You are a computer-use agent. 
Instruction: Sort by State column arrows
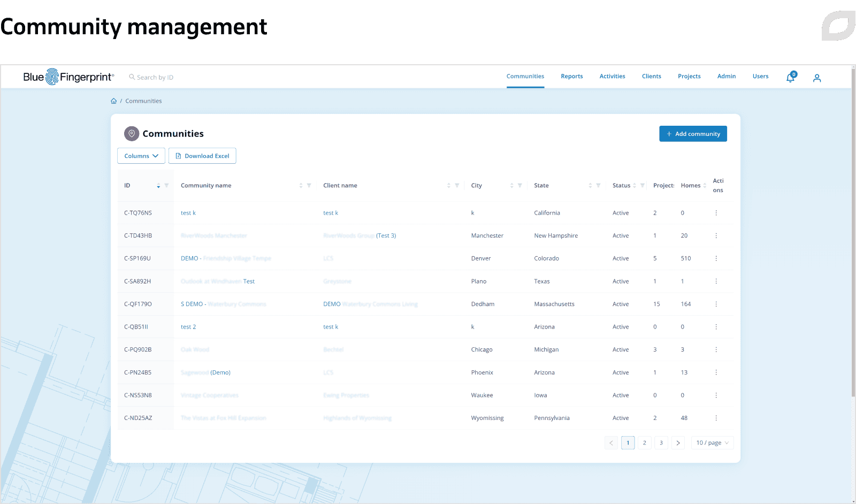click(x=590, y=186)
